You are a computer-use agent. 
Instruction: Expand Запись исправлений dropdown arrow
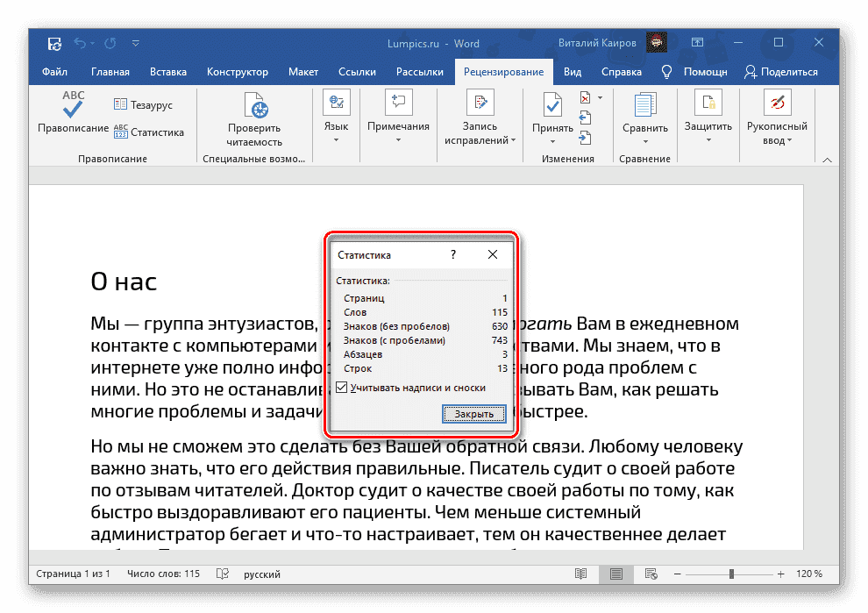click(513, 140)
